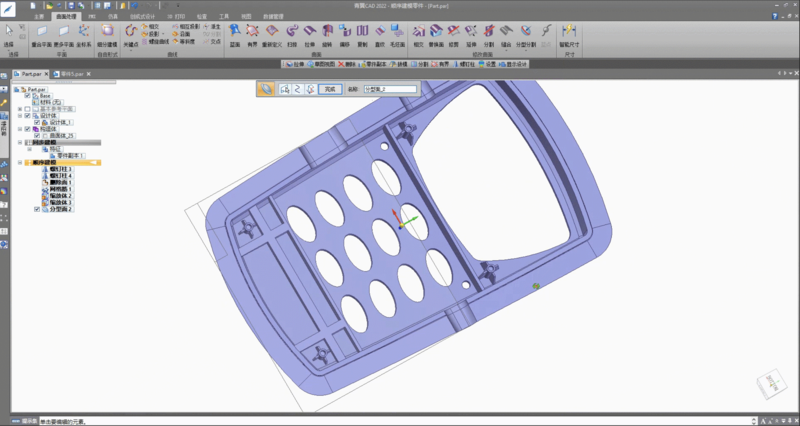Click the 名称 name input field

click(x=392, y=89)
